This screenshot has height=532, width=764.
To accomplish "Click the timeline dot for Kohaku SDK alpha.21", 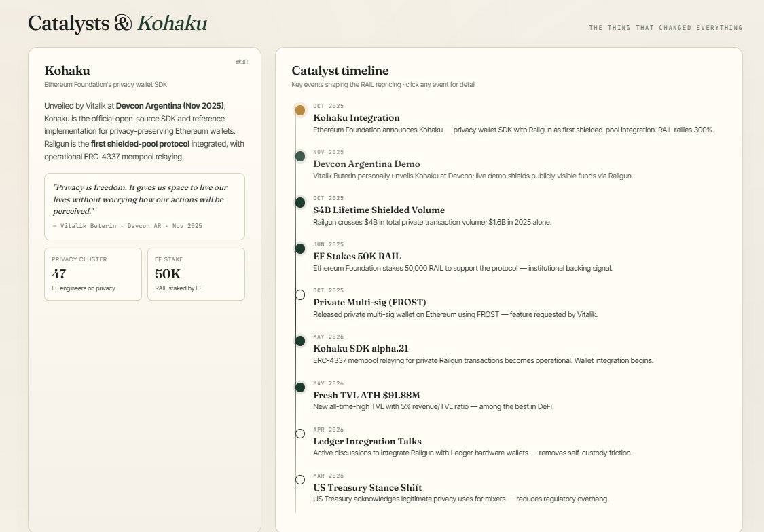I will click(300, 341).
